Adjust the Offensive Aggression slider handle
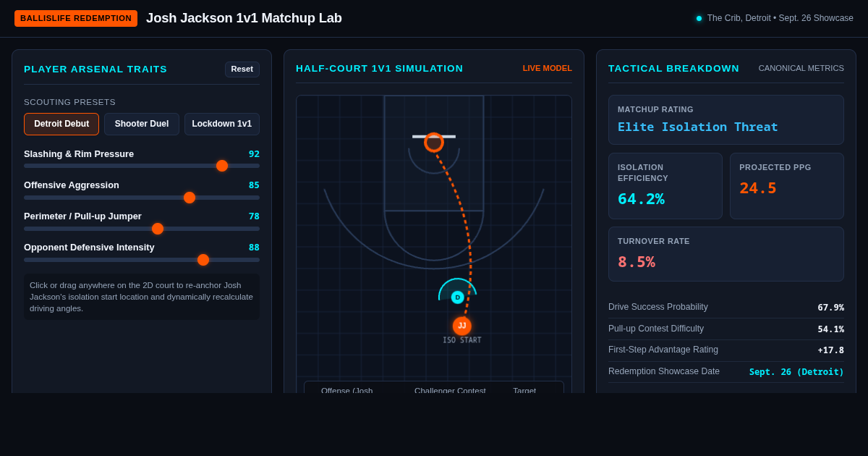868x456 pixels. coord(190,198)
